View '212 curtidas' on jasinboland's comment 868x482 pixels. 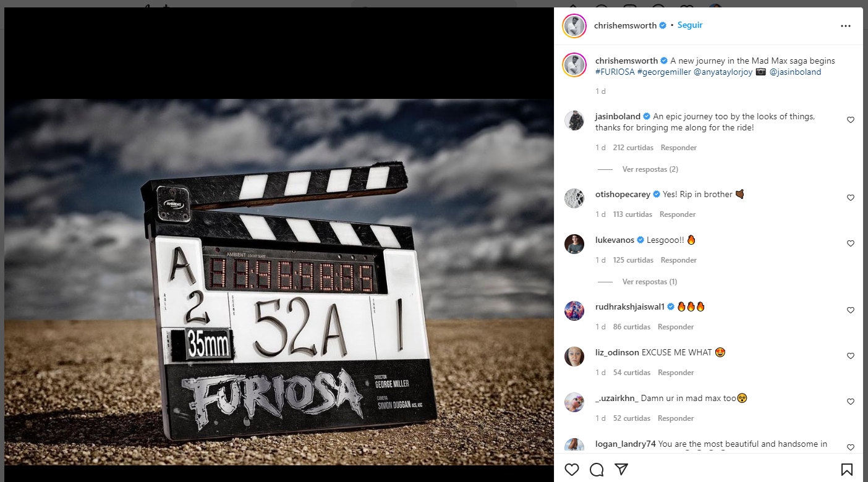[x=633, y=148]
